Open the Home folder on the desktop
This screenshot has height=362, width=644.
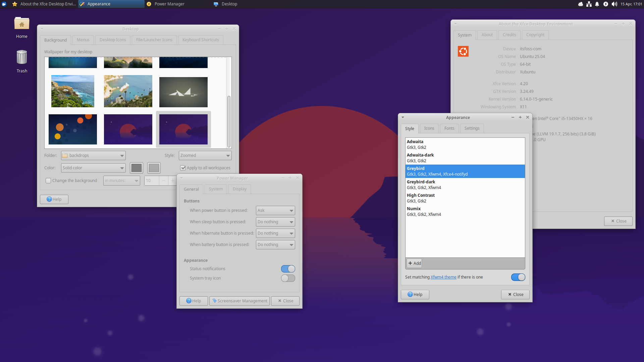tap(21, 23)
